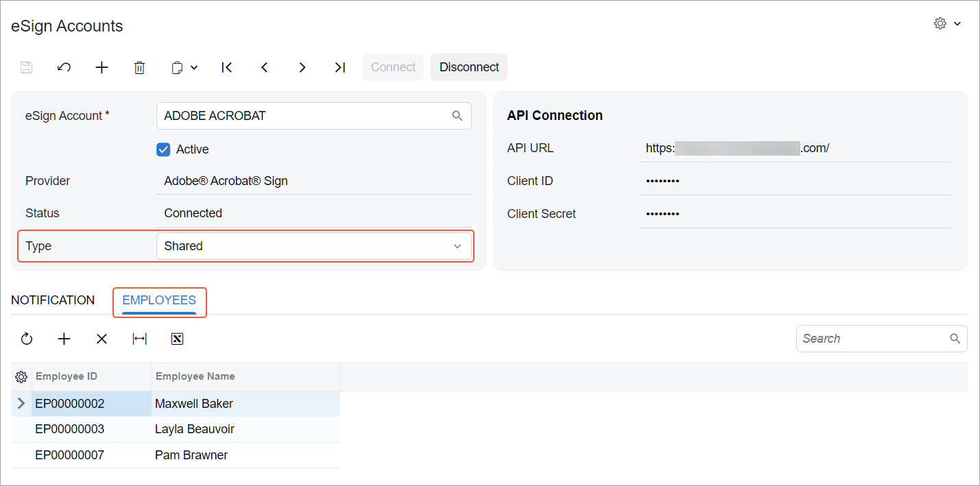Switch to the EMPLOYEES tab
Viewport: 980px width, 486px height.
tap(159, 300)
